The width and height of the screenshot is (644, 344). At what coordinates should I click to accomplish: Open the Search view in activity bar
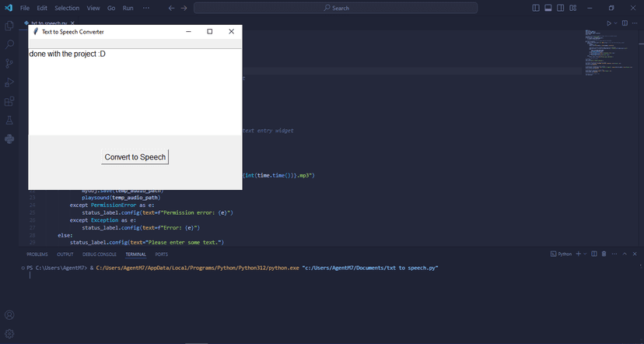9,44
